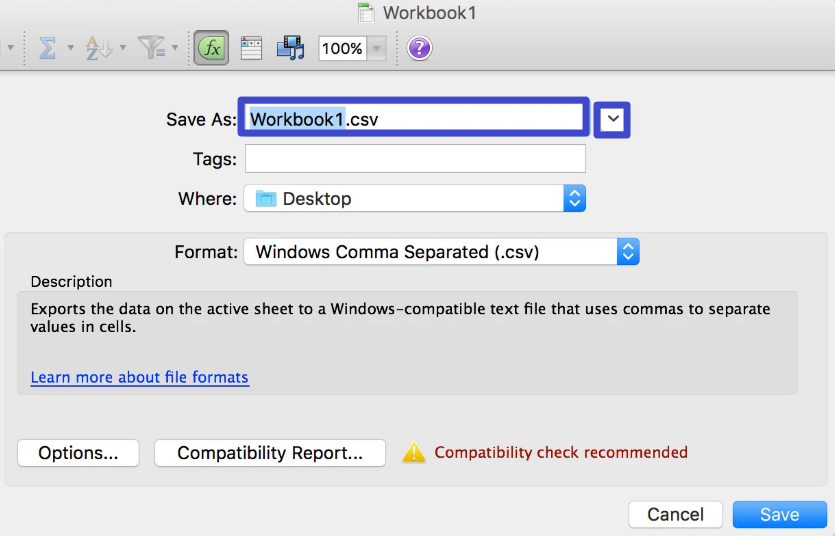Viewport: 835px width, 536px height.
Task: Open Learn more about file formats link
Action: (140, 377)
